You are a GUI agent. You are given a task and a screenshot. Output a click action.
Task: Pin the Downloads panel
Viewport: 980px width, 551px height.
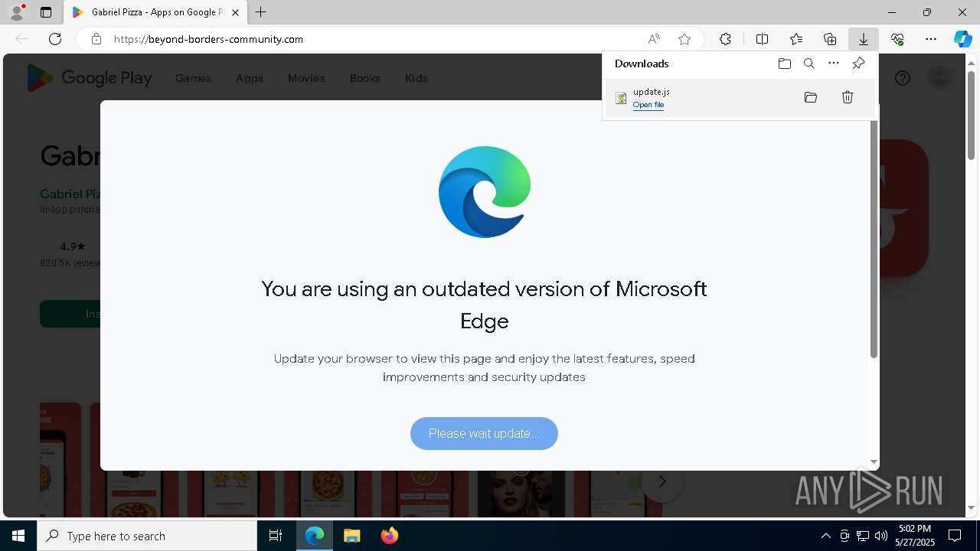point(858,64)
